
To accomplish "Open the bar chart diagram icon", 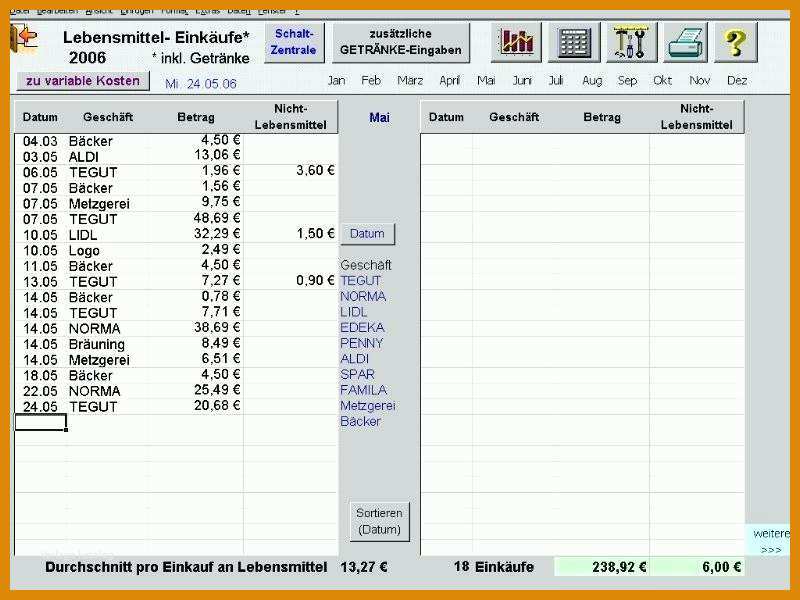I will (516, 42).
